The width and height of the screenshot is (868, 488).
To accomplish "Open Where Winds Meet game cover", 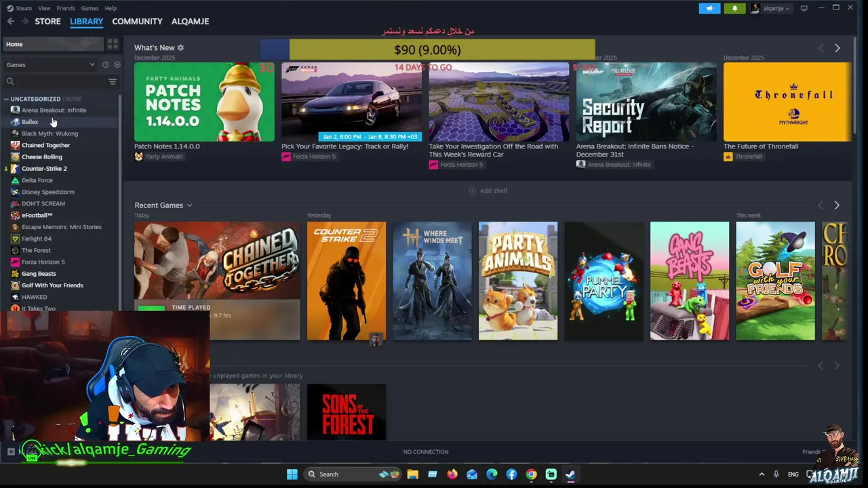I will coord(432,281).
